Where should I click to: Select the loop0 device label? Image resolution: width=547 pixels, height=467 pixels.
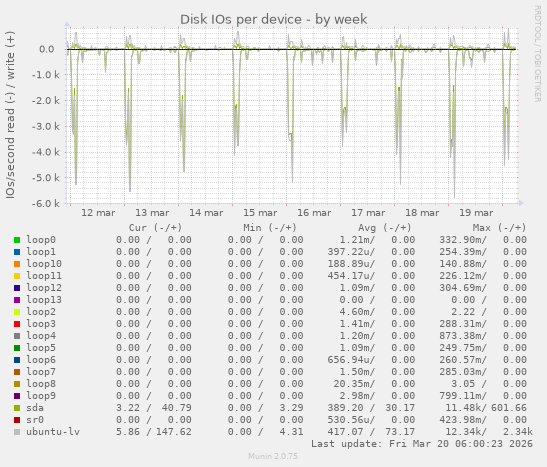click(41, 240)
